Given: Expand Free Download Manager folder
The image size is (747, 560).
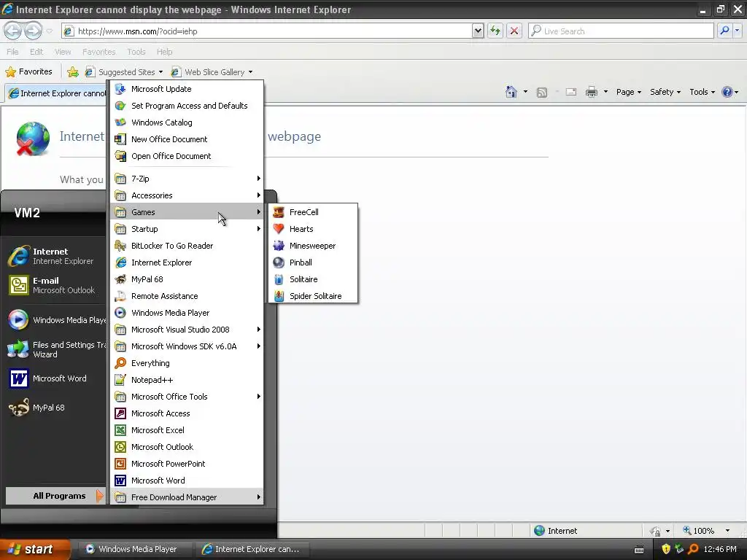Looking at the screenshot, I should pos(187,497).
